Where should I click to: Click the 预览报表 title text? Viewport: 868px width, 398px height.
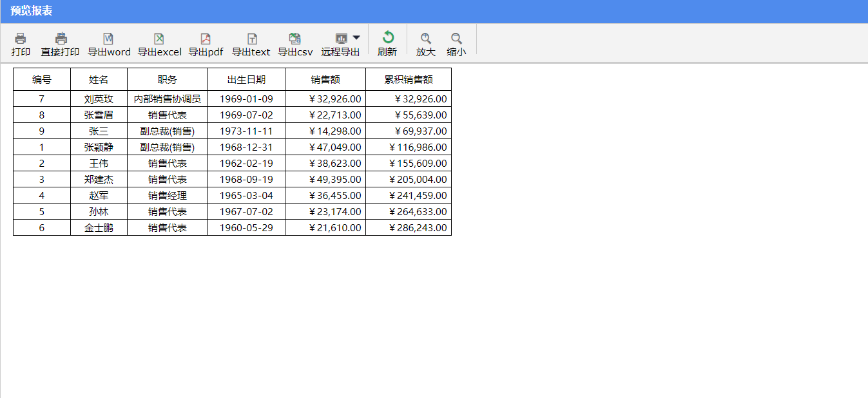click(x=32, y=11)
